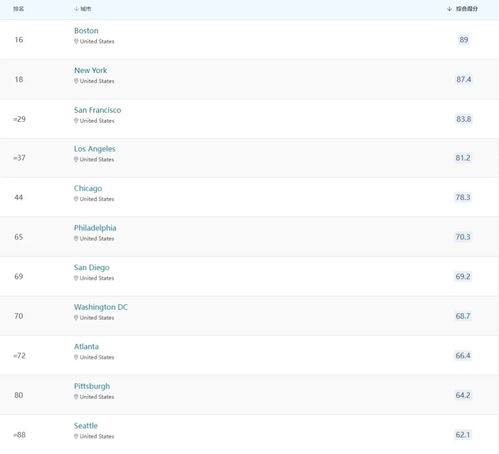Click the 87.4 score badge

coord(463,79)
